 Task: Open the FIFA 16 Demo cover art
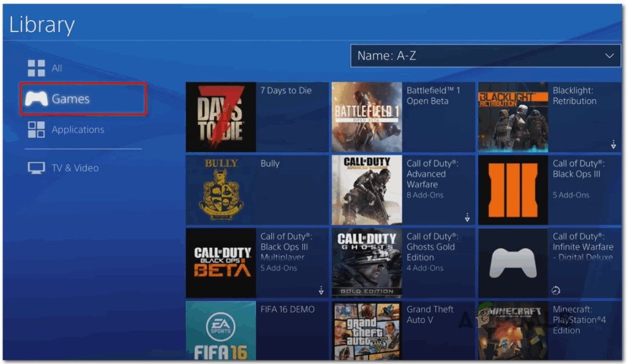[220, 331]
